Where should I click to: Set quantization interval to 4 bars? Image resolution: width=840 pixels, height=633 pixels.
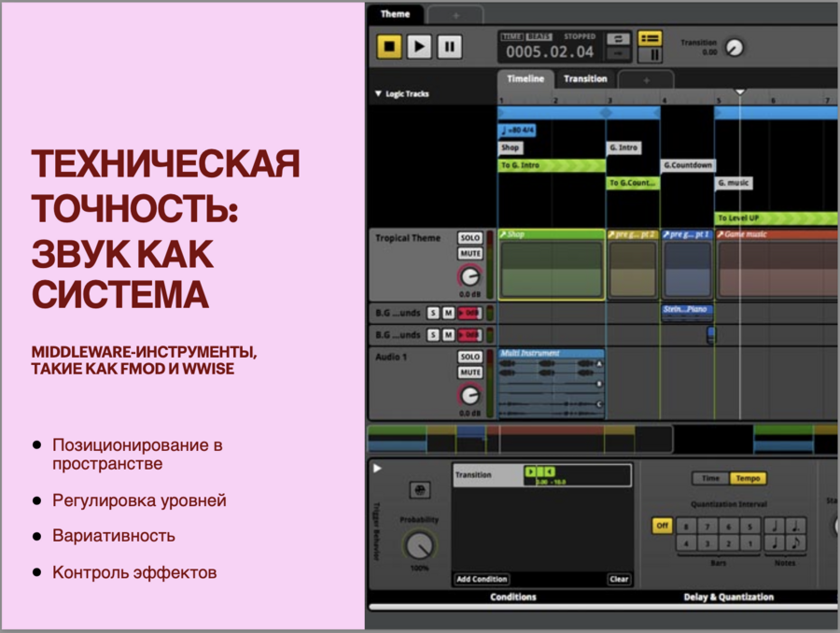(686, 543)
